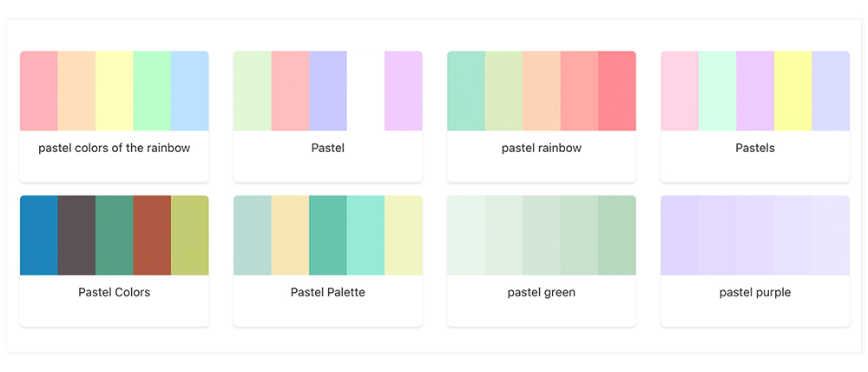This screenshot has width=868, height=372.
Task: Select the mint green swatch in 'pastel rainbow'
Action: (x=466, y=90)
